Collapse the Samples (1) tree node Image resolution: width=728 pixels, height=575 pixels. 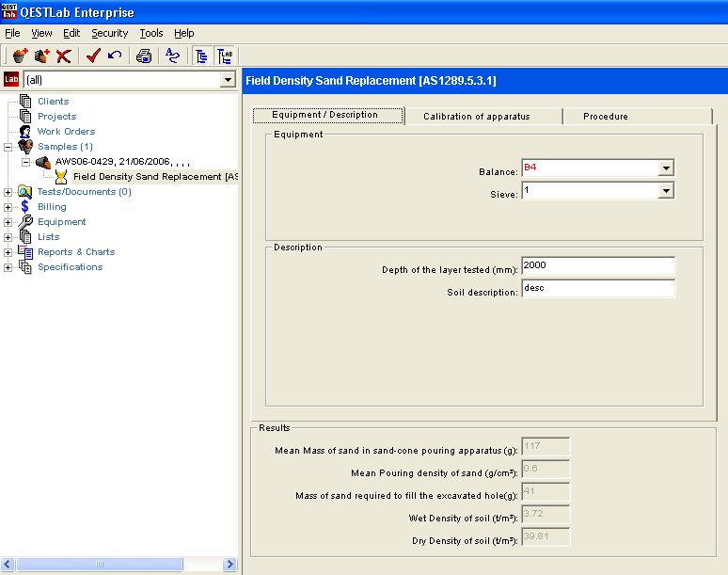pyautogui.click(x=8, y=147)
